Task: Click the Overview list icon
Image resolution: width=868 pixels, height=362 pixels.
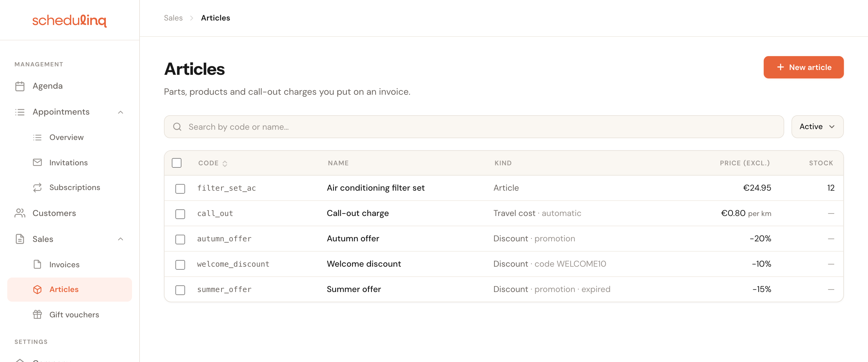Action: tap(37, 137)
